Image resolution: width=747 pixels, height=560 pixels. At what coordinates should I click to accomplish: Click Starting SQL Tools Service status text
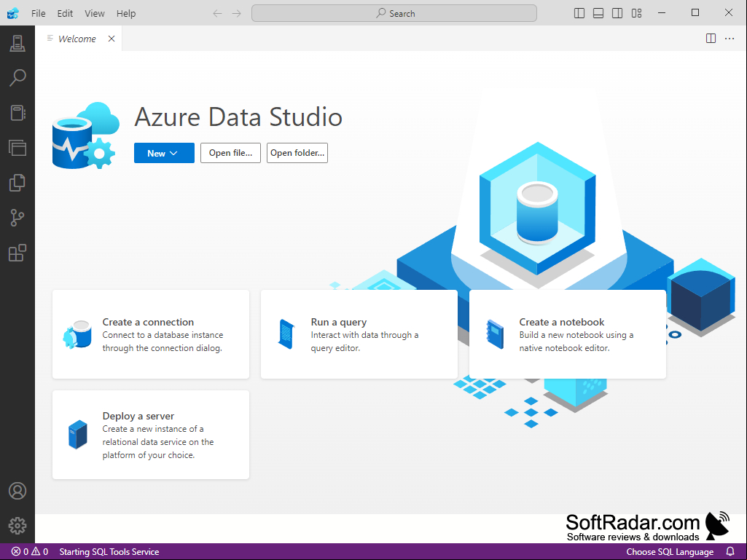click(x=109, y=551)
